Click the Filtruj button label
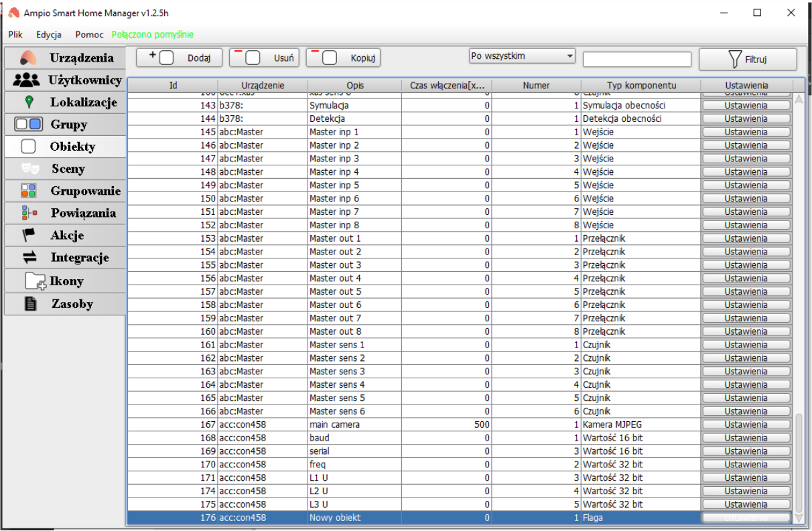Viewport: 812px width, 531px height. point(756,60)
